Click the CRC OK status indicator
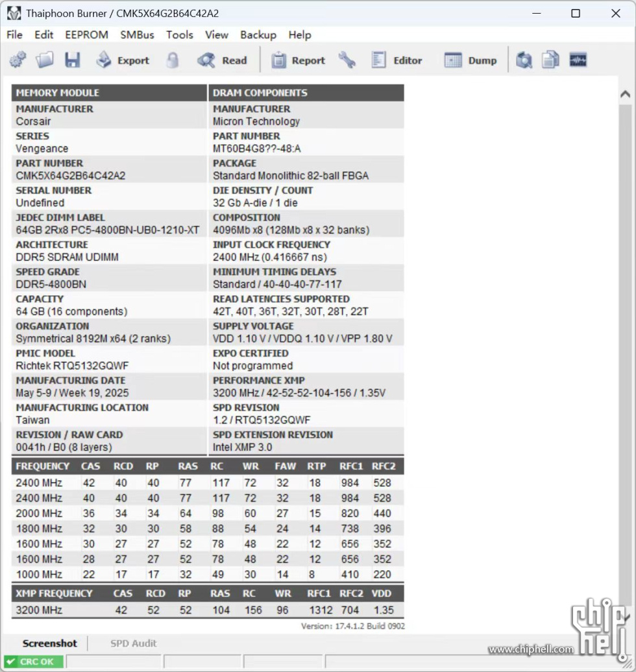 click(34, 661)
